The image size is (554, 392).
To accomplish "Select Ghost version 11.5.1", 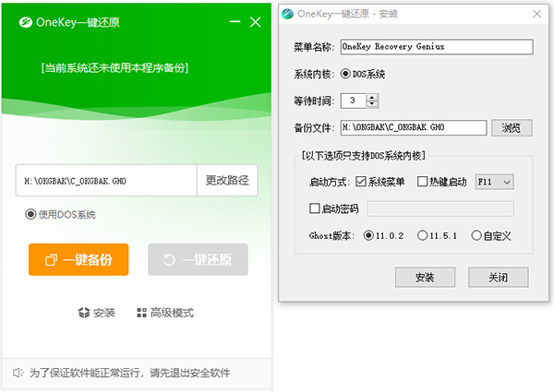I will 422,235.
